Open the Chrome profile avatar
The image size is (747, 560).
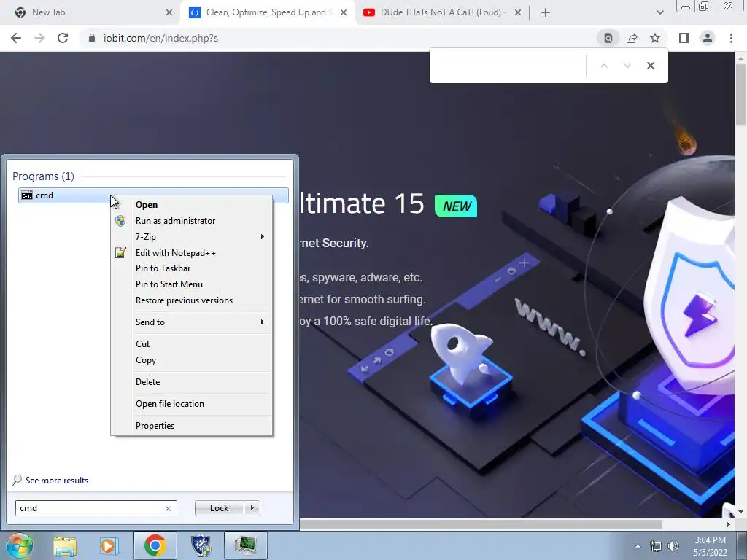pyautogui.click(x=708, y=38)
